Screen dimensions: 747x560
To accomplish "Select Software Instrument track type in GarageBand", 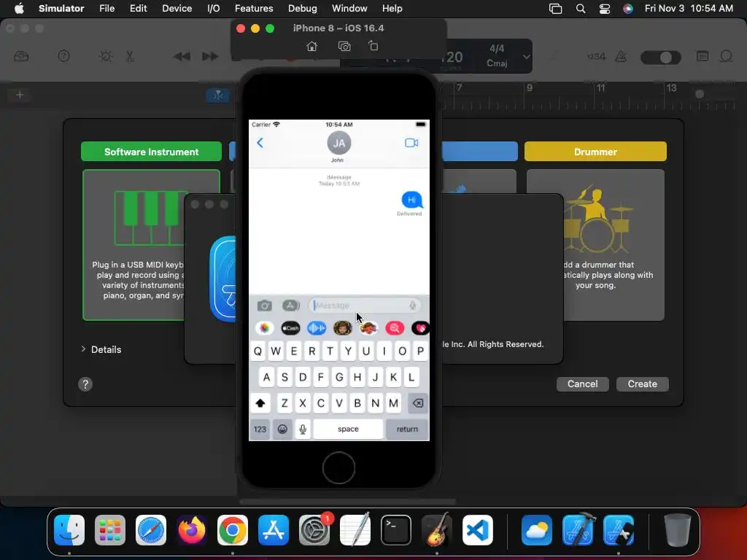I will coord(151,152).
